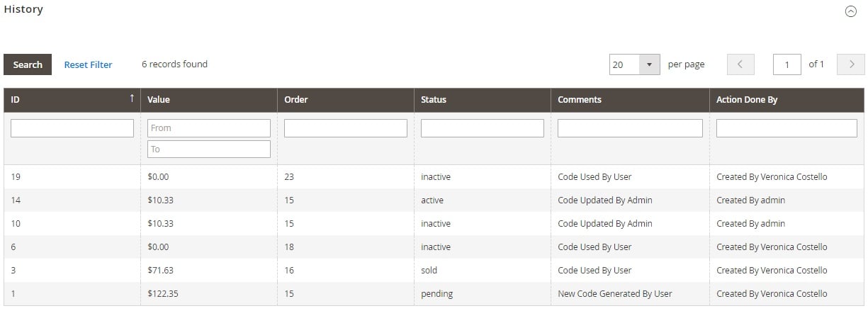Click the Search button

pyautogui.click(x=28, y=64)
